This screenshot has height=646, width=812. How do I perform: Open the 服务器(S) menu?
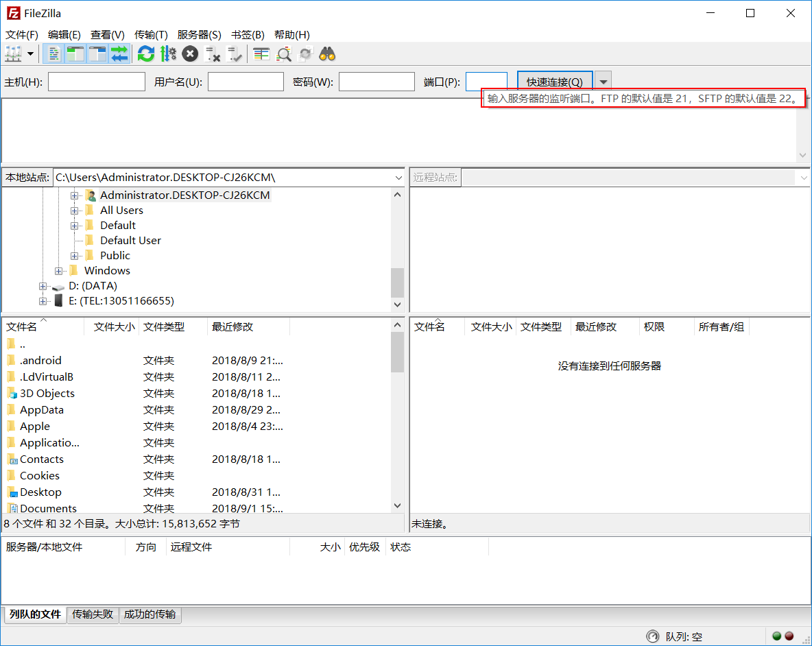198,34
